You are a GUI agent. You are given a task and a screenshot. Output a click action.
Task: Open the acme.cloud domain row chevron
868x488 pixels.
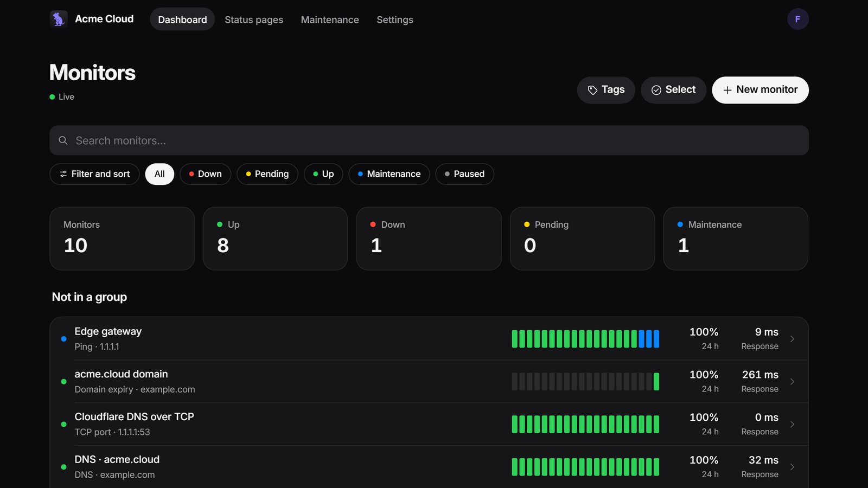[x=792, y=382]
